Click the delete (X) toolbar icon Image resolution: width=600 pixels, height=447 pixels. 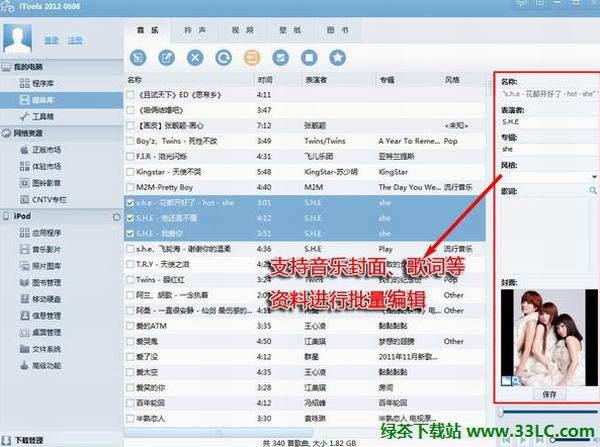[x=195, y=57]
